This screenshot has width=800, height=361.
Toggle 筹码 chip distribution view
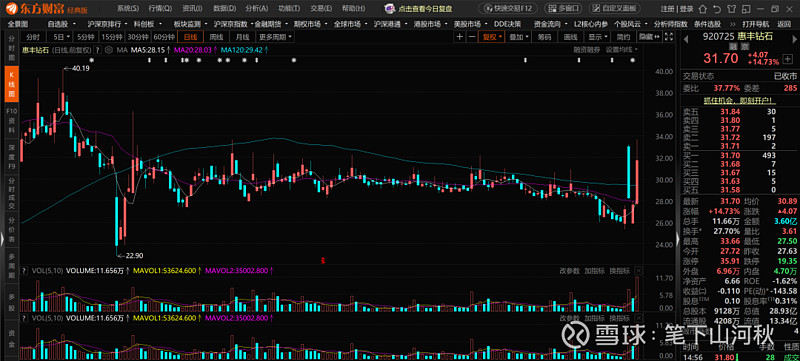(544, 37)
